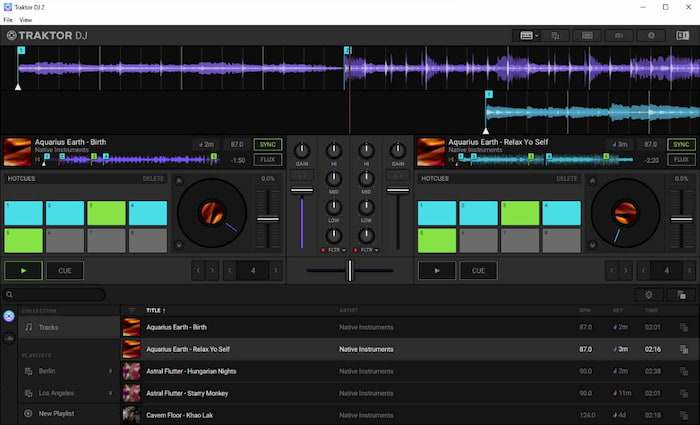The image size is (700, 425).
Task: Click left deck beatjump forward arrow
Action: (212, 271)
